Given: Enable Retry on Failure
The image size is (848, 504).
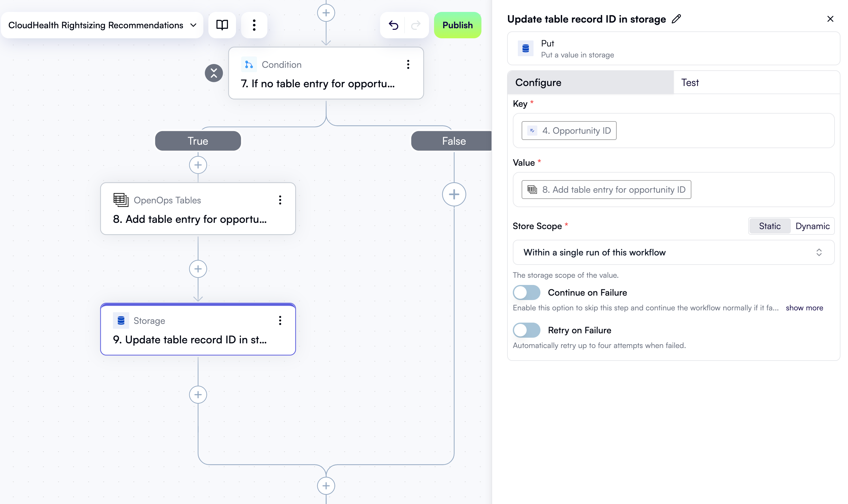Looking at the screenshot, I should [526, 330].
